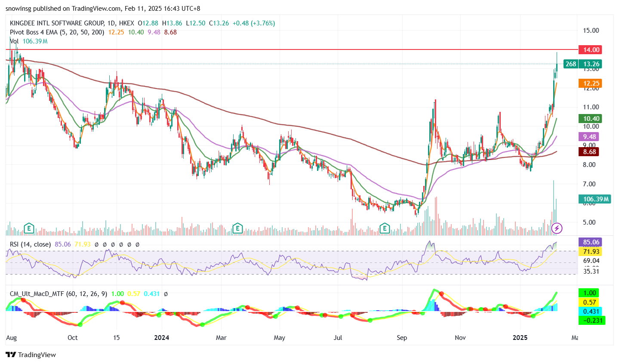Viewport: 619px width, 364px height.
Task: Click the earnings E marker near September
Action: [385, 228]
